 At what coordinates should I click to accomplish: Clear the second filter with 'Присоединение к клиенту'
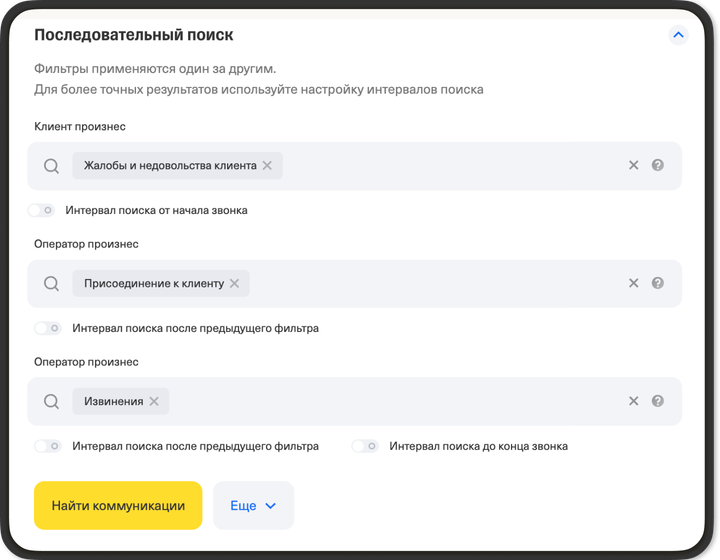coord(633,284)
